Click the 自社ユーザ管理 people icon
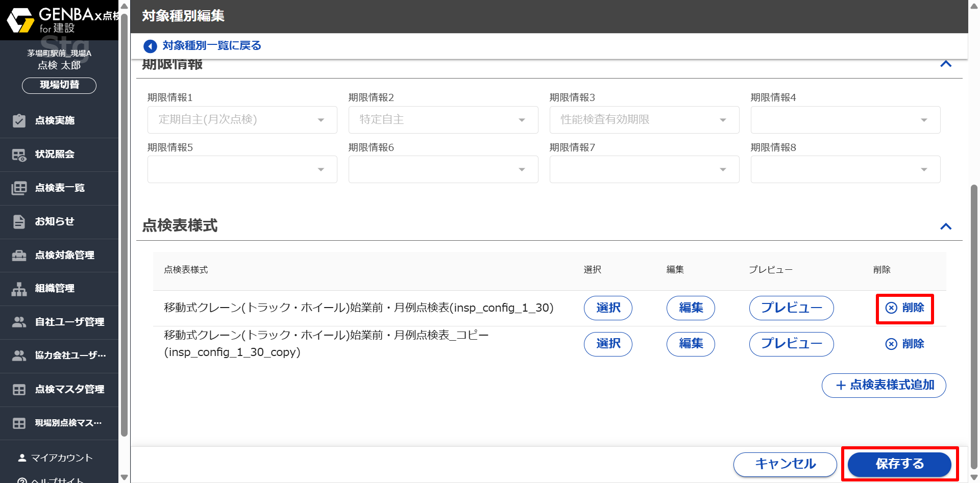This screenshot has height=483, width=980. pyautogui.click(x=19, y=322)
